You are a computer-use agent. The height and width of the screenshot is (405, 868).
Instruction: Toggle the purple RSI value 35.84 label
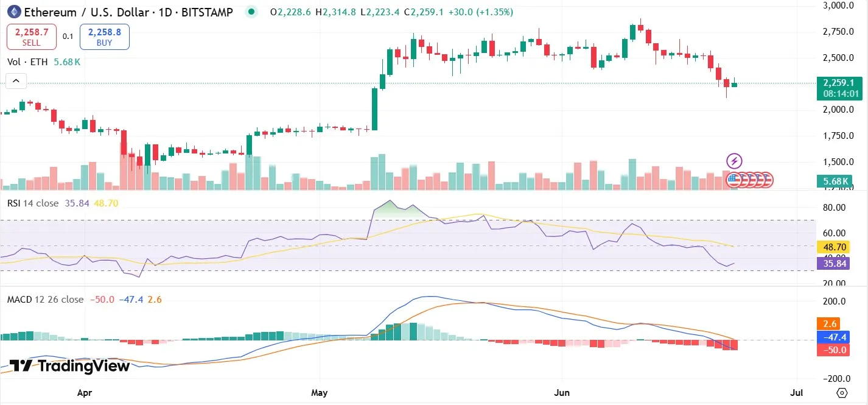(x=835, y=263)
